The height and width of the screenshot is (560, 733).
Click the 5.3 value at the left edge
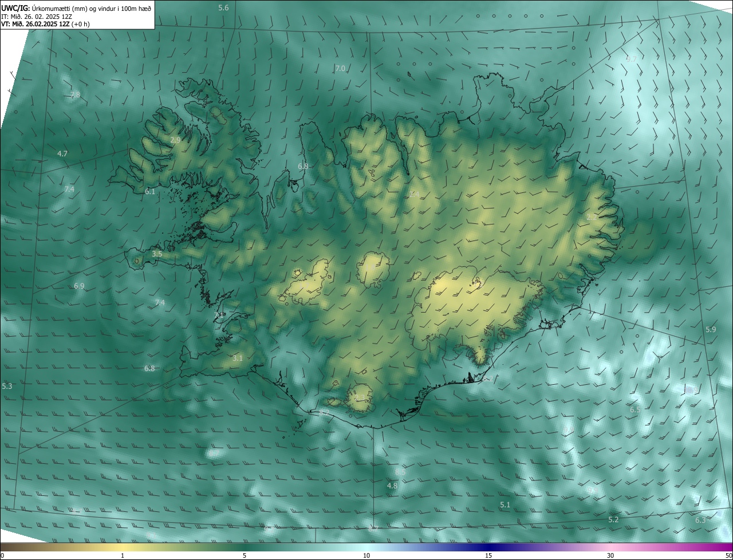pos(7,386)
